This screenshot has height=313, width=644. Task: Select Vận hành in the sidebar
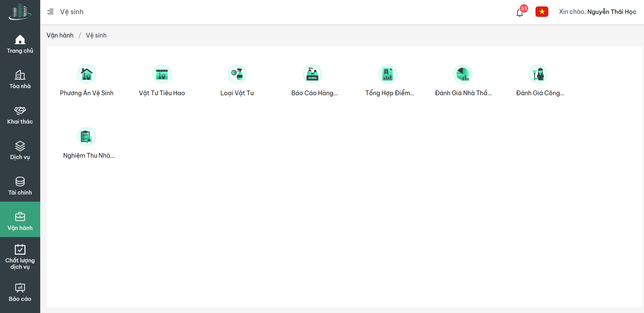(20, 219)
